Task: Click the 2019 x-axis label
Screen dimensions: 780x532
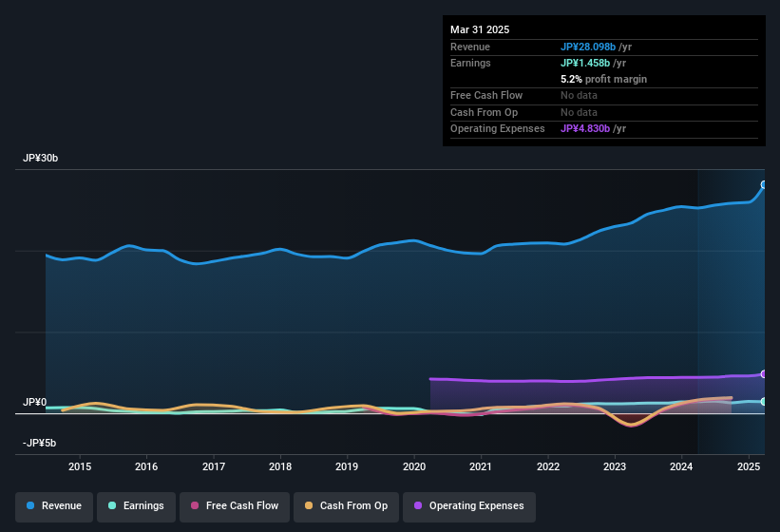Action: (347, 466)
